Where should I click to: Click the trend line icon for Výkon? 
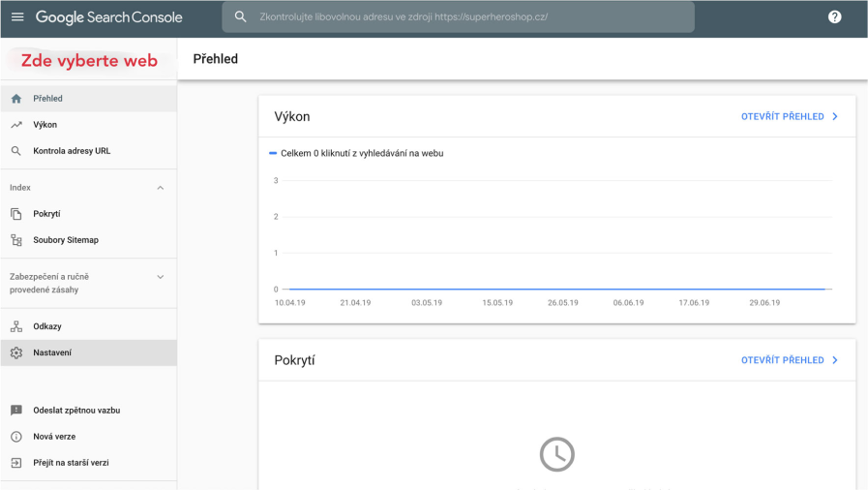pos(16,125)
